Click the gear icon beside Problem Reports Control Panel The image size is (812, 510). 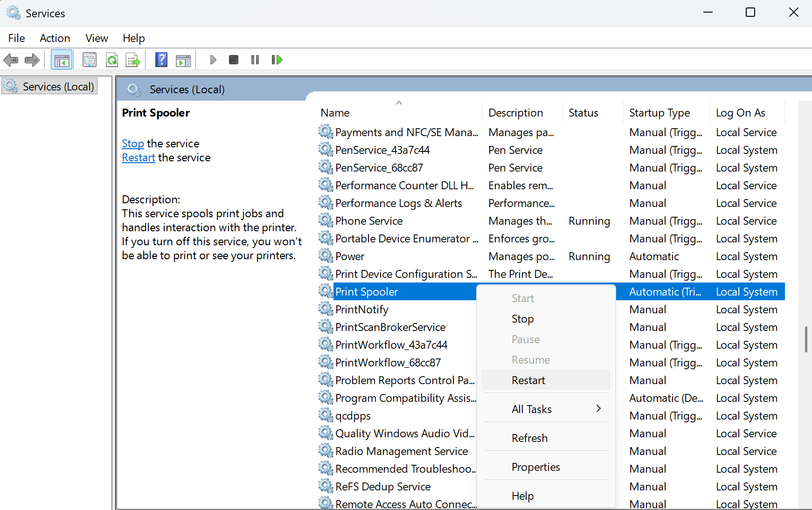(326, 379)
